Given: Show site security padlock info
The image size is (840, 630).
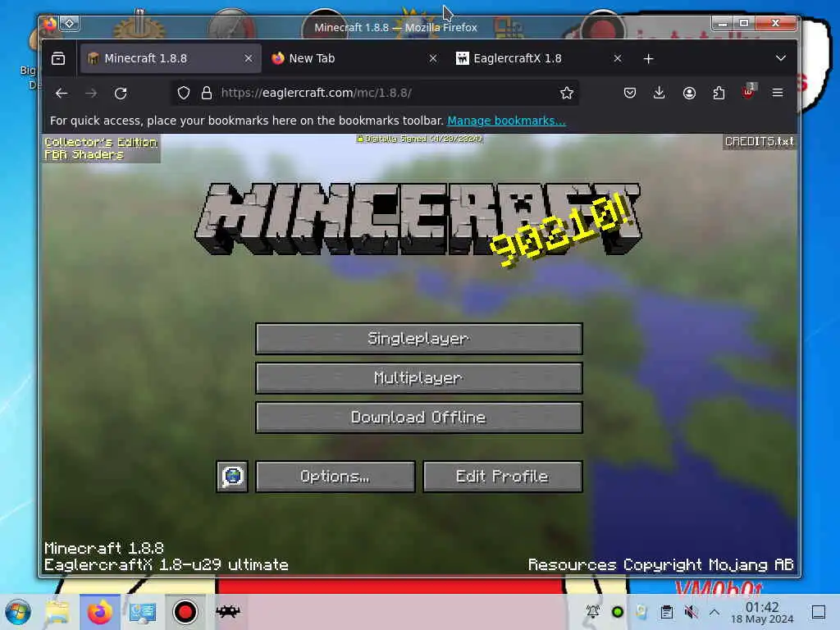Looking at the screenshot, I should click(207, 94).
